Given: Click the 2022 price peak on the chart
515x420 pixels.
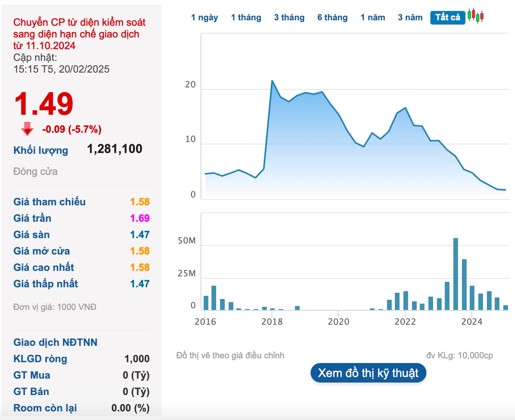Looking at the screenshot, I should [x=405, y=108].
